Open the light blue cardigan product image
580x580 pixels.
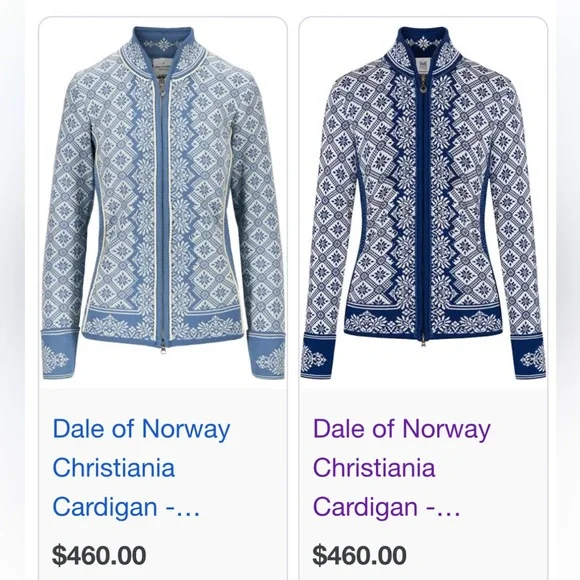pyautogui.click(x=163, y=203)
